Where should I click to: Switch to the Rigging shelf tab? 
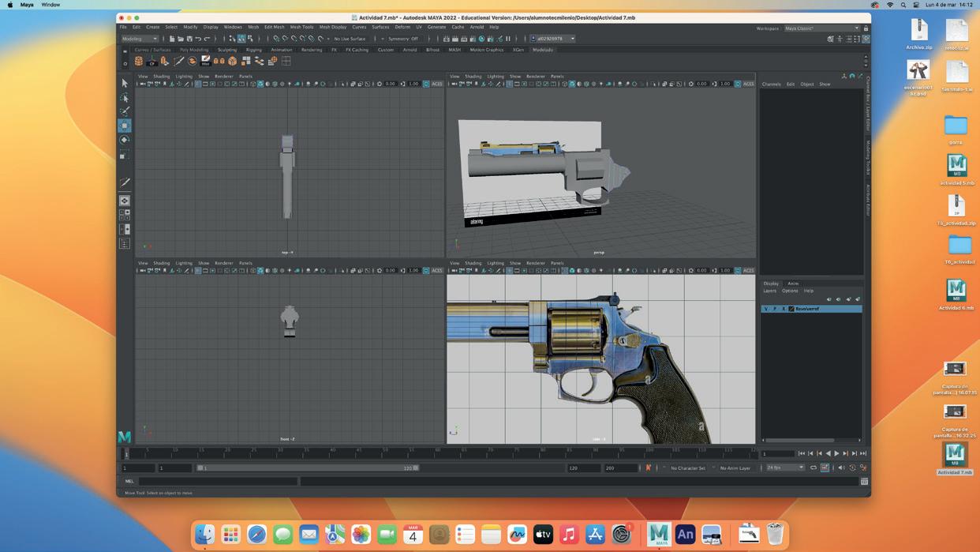[253, 50]
